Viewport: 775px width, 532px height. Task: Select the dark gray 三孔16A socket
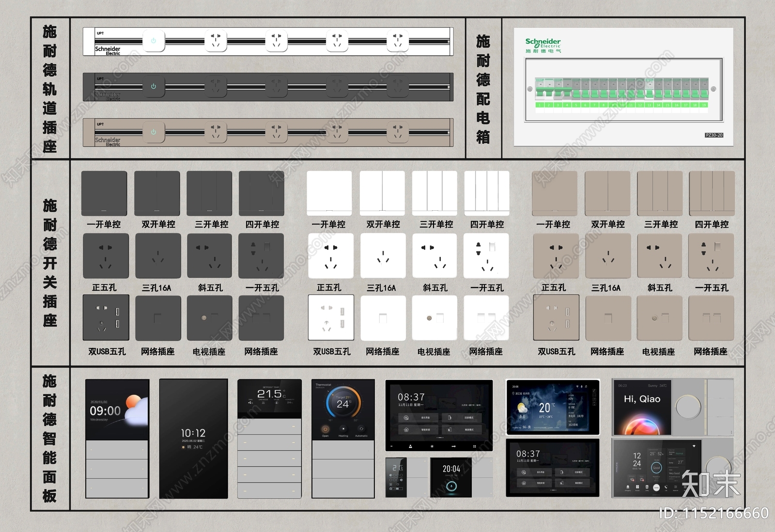(x=158, y=256)
